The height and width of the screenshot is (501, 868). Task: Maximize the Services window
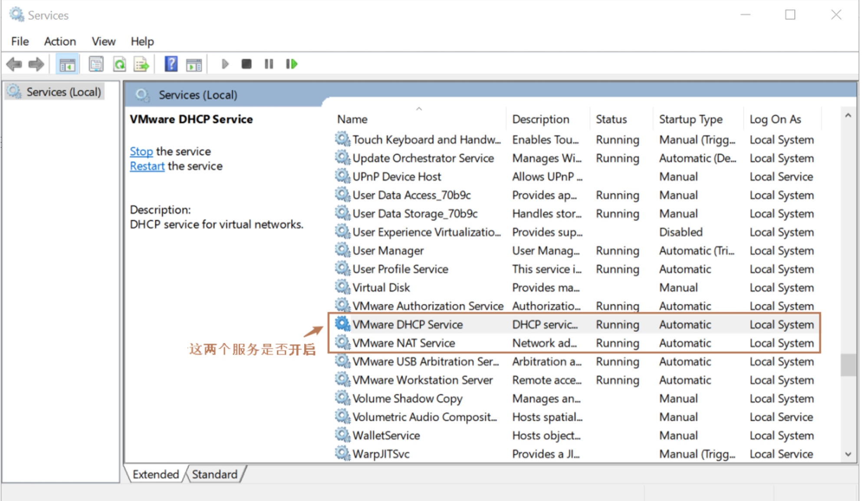pos(790,14)
